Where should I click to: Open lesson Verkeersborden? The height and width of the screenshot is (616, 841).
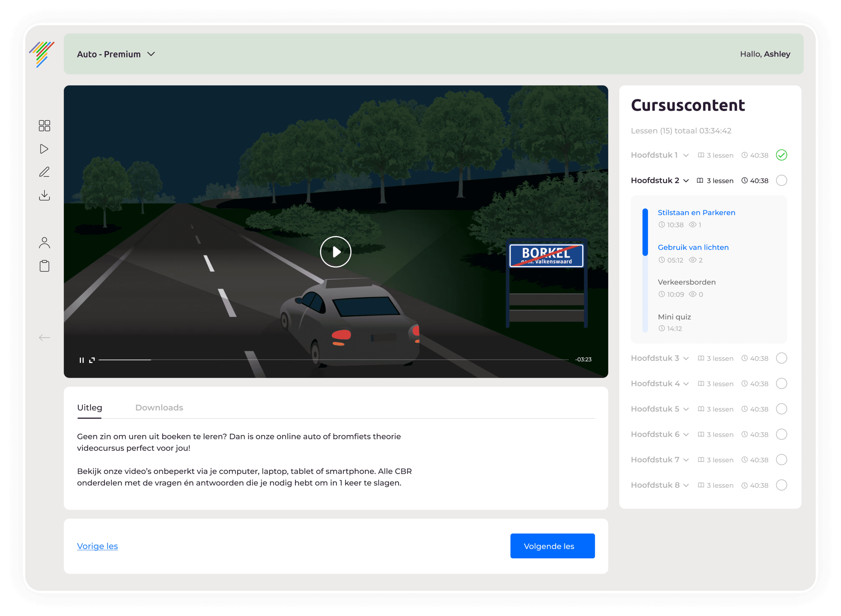[687, 282]
